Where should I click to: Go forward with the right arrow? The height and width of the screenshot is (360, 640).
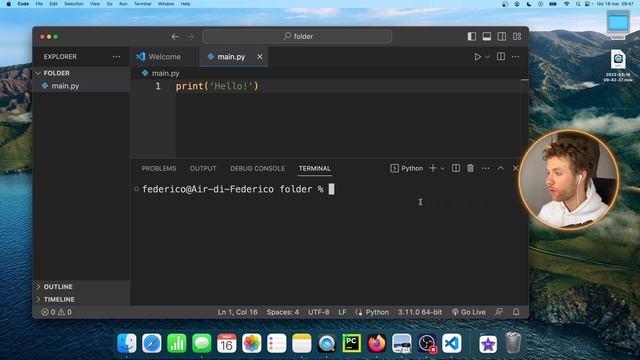190,37
